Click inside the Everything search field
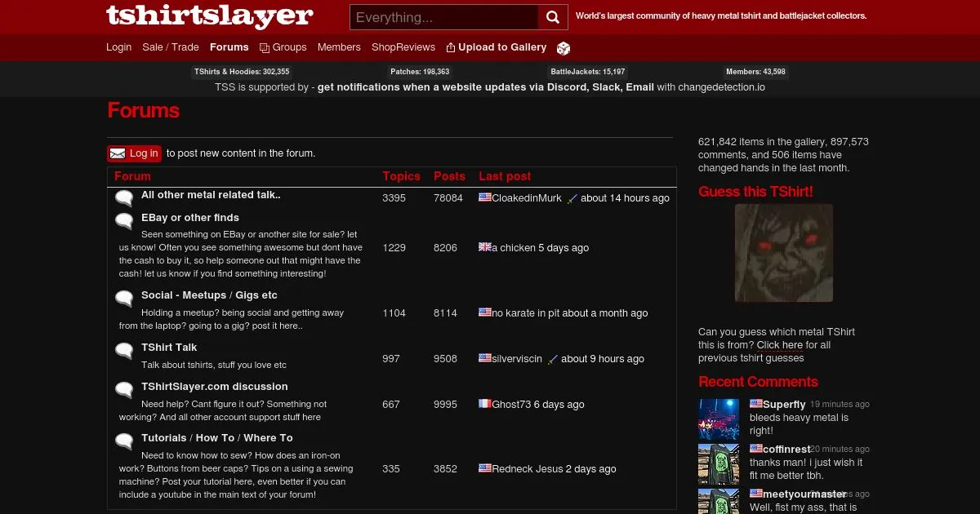 (x=444, y=17)
